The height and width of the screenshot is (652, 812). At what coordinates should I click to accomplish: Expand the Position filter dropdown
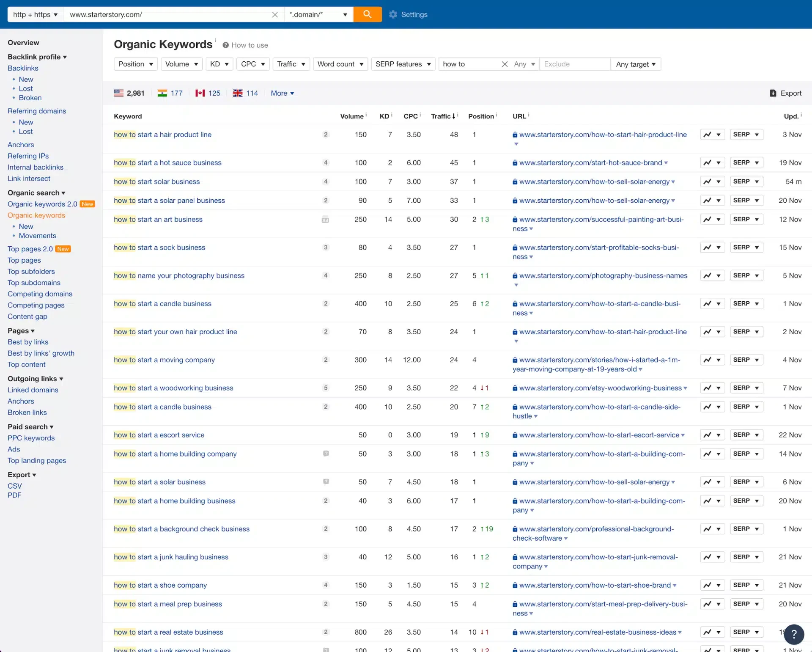tap(136, 64)
